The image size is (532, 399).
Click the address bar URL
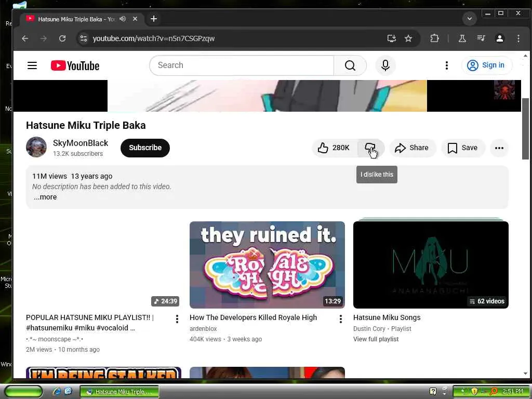coord(153,38)
